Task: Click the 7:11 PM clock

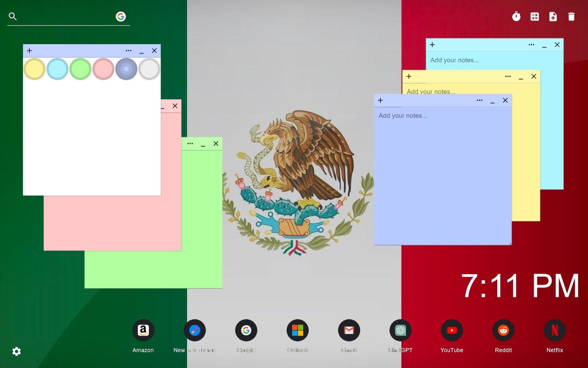Action: [x=520, y=286]
